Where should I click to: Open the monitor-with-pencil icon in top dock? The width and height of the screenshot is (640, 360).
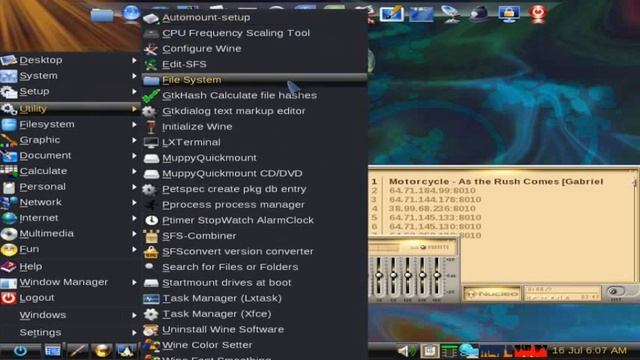click(x=391, y=13)
